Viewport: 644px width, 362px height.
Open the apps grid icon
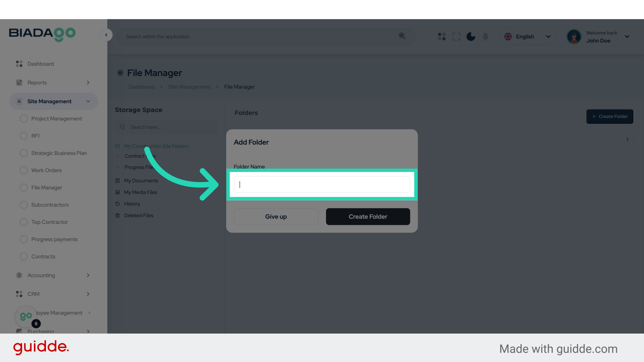click(x=442, y=37)
